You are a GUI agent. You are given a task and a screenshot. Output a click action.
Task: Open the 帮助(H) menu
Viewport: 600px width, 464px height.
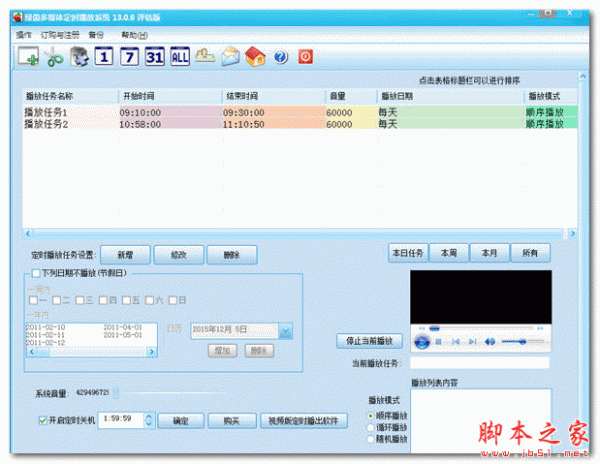tap(134, 35)
